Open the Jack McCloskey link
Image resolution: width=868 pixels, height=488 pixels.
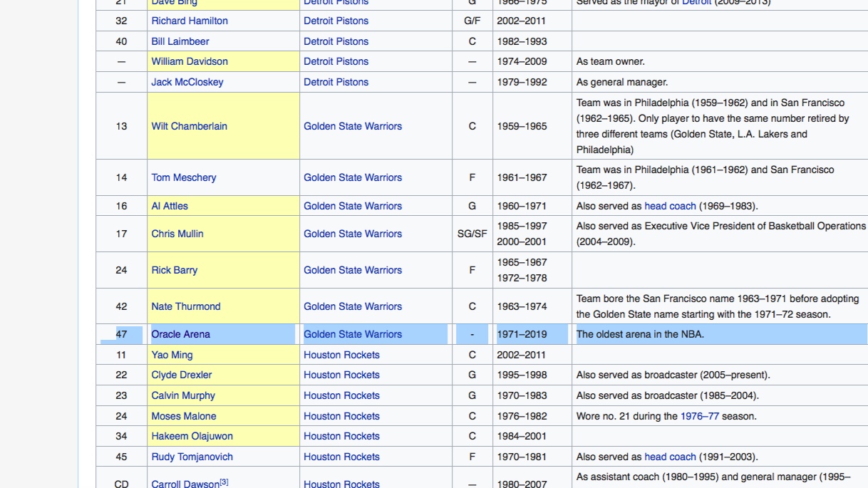(x=187, y=82)
